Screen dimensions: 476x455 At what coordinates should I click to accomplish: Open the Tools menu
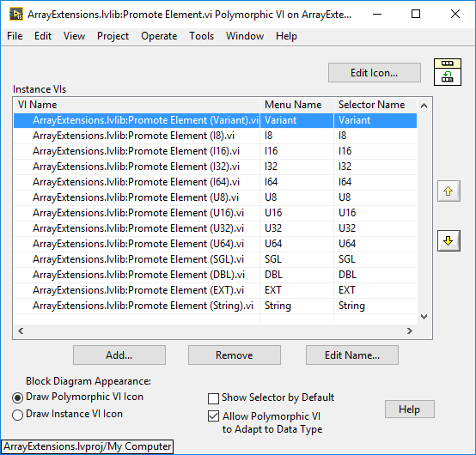coord(201,36)
